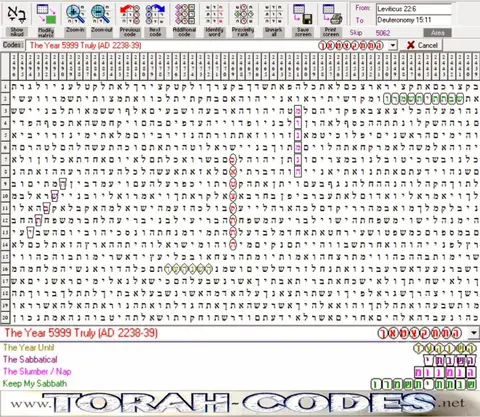Select legend entry 'The Sabbatical'
Image resolution: width=480 pixels, height=417 pixels.
[30, 359]
